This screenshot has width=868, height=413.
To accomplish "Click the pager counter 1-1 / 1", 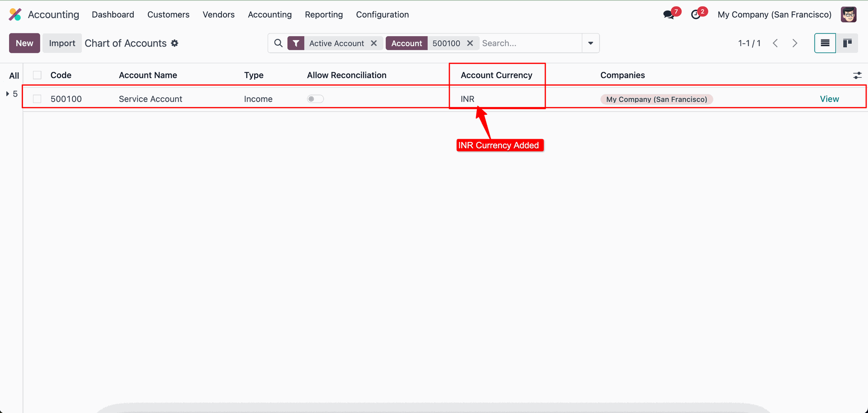I will [749, 43].
